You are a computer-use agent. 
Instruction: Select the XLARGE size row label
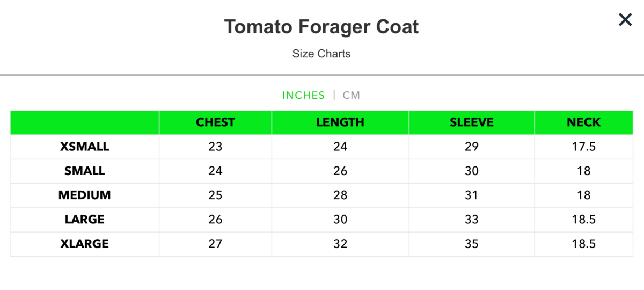pos(85,244)
